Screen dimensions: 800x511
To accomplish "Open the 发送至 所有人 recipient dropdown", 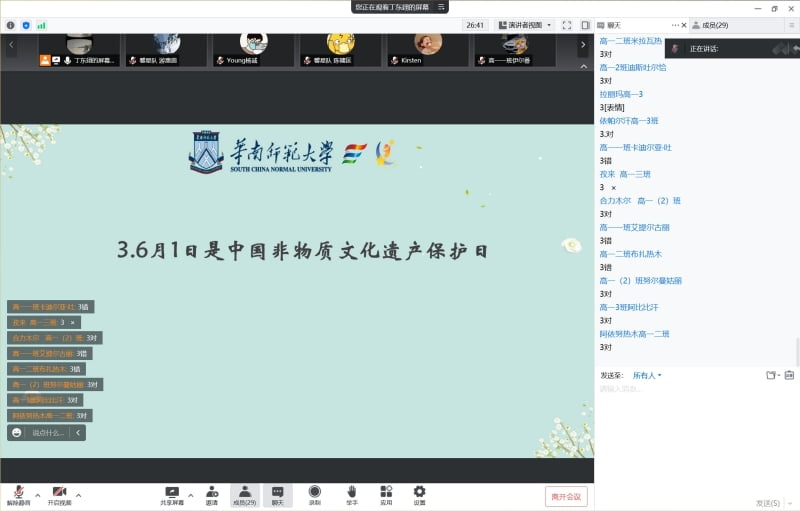I will click(646, 375).
